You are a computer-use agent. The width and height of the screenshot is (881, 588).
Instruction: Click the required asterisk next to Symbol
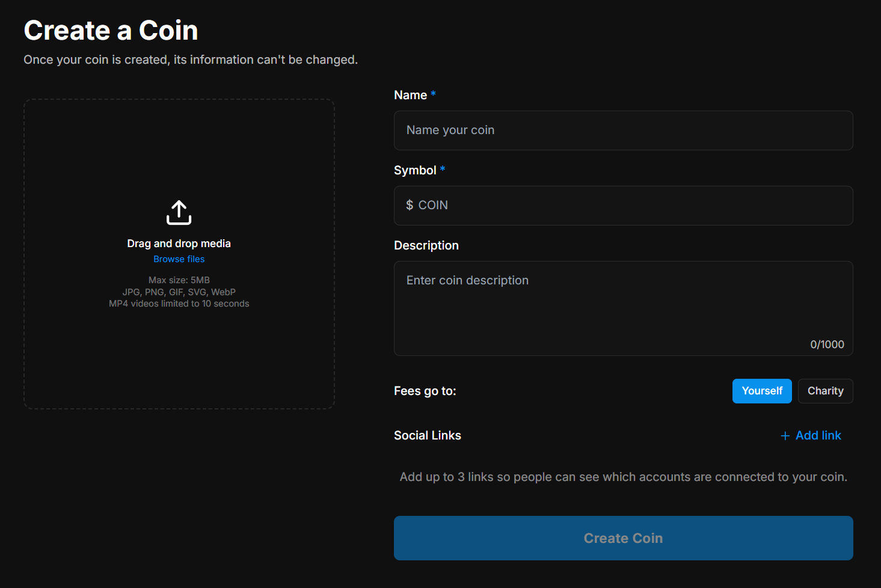pos(443,169)
